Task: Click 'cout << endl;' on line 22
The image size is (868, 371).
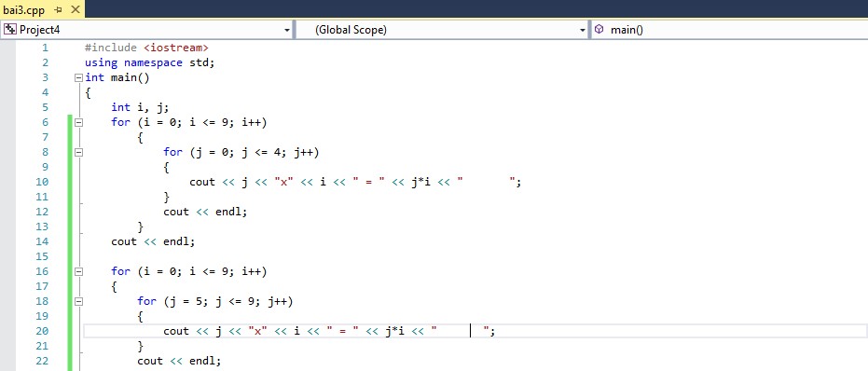Action: tap(179, 361)
